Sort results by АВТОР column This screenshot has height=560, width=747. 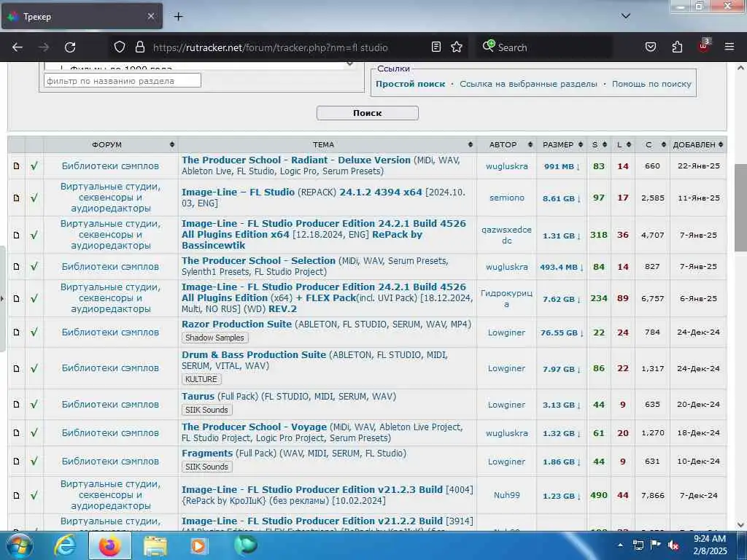pos(507,145)
